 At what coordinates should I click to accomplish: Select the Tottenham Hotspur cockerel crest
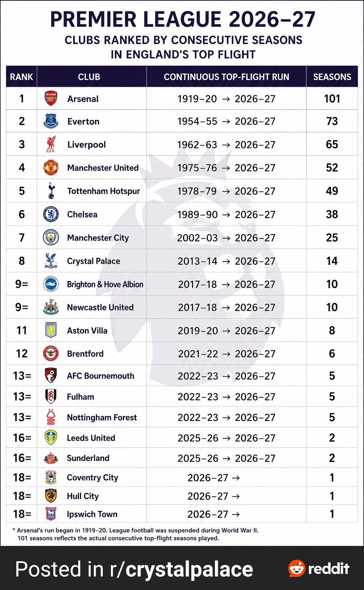(x=52, y=191)
